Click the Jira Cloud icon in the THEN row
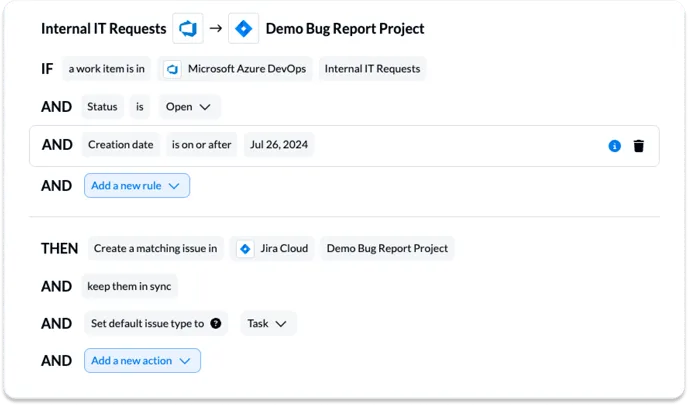This screenshot has width=688, height=405. coord(245,249)
